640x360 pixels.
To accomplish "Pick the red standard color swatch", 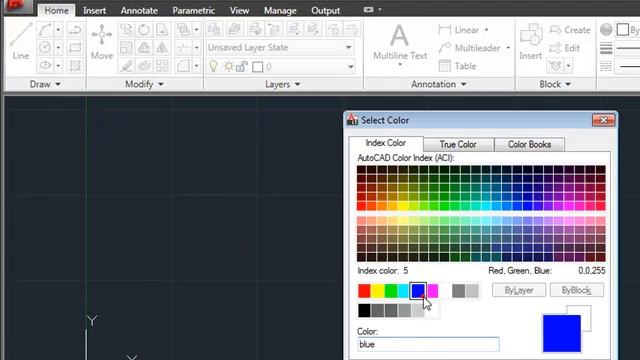I will coord(364,291).
